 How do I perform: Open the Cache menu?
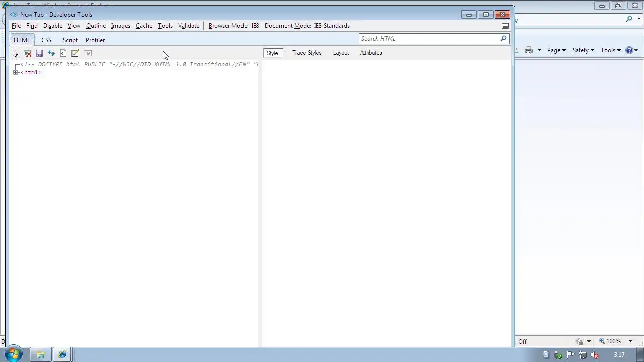coord(144,26)
